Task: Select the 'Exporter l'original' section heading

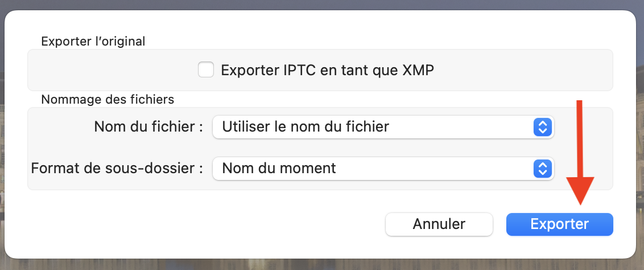Action: coord(93,41)
